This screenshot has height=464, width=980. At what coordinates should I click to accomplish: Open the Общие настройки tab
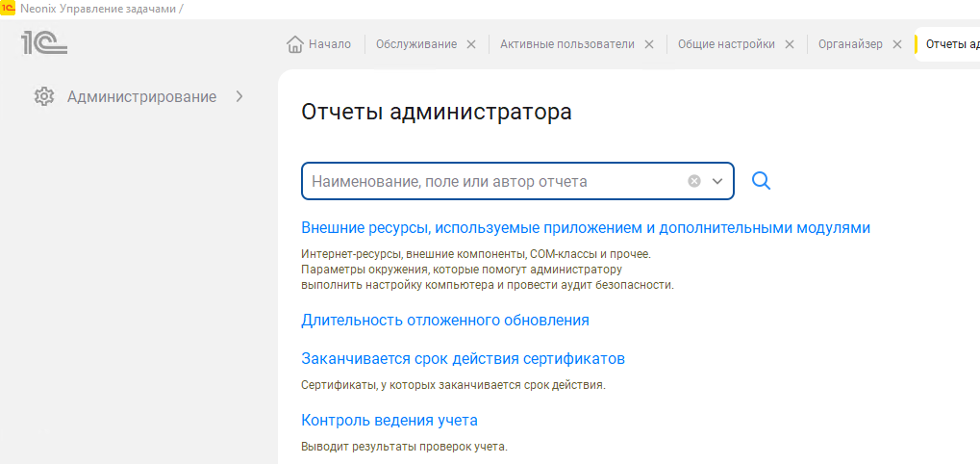click(725, 44)
